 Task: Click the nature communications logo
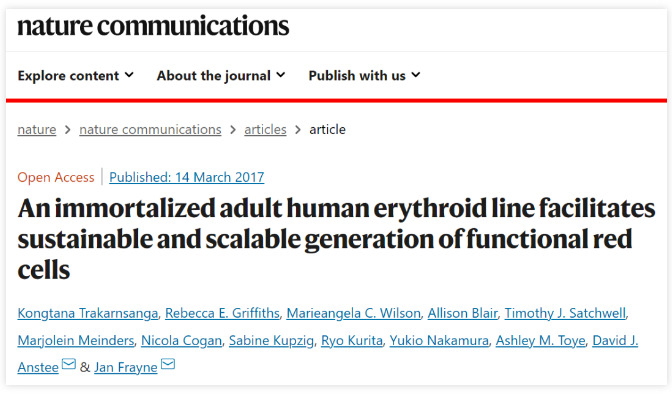point(153,26)
